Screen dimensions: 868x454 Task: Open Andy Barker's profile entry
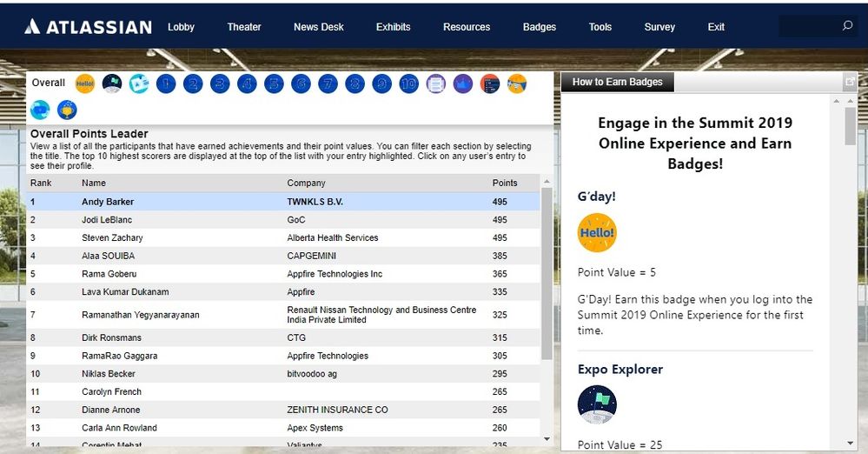[108, 202]
